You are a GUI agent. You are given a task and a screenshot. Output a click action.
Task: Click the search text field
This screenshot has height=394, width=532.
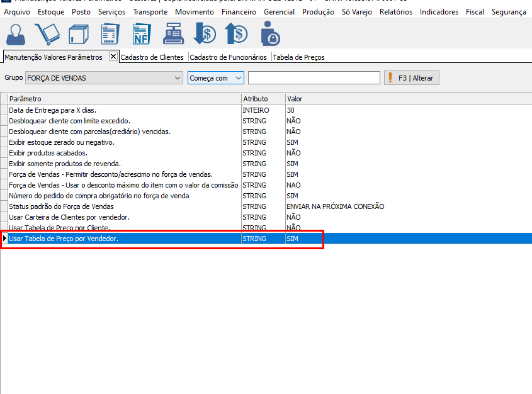[x=314, y=78]
